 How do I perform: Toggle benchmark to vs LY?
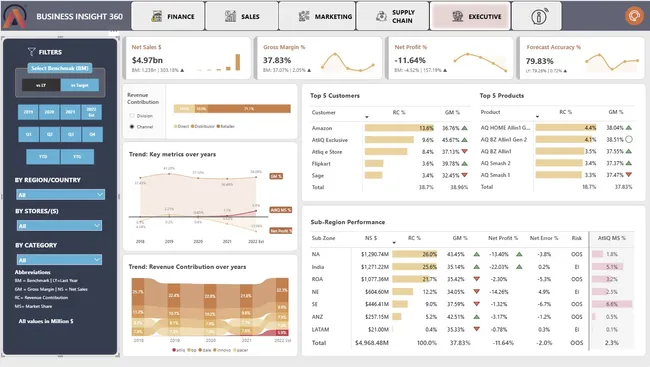pos(41,85)
